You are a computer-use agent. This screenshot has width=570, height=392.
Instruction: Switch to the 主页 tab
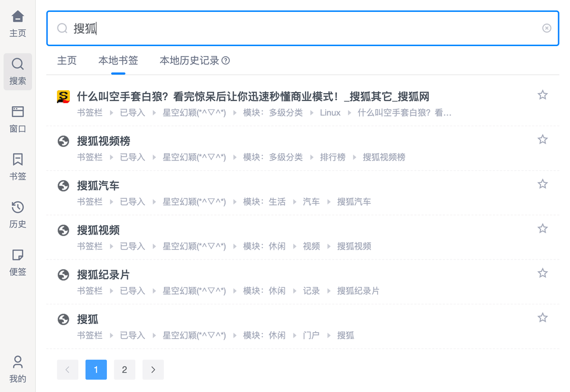click(x=67, y=61)
